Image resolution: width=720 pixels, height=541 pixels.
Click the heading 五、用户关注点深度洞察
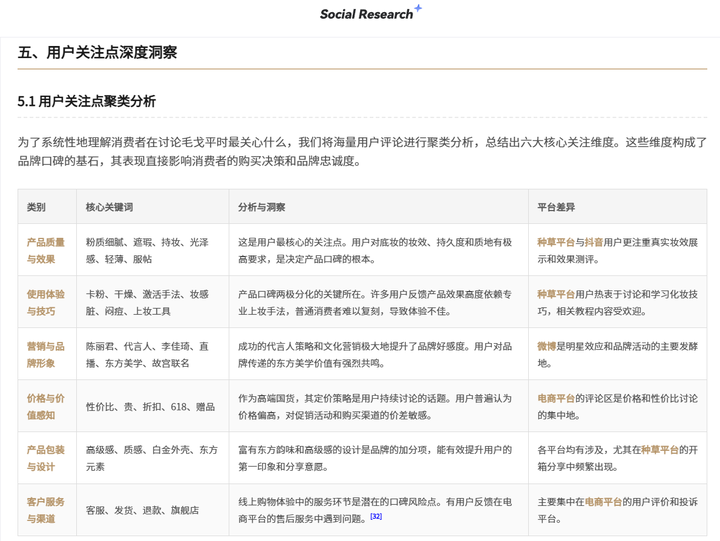click(97, 52)
